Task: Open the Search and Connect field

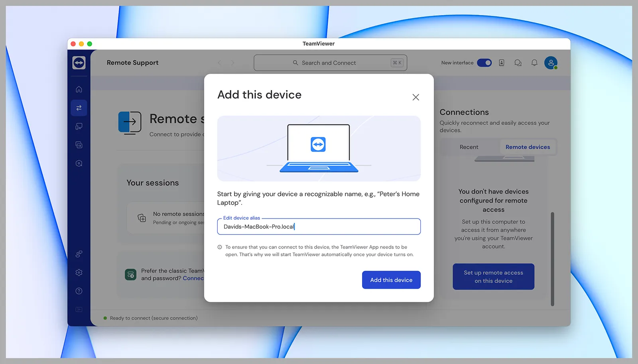Action: [x=330, y=63]
